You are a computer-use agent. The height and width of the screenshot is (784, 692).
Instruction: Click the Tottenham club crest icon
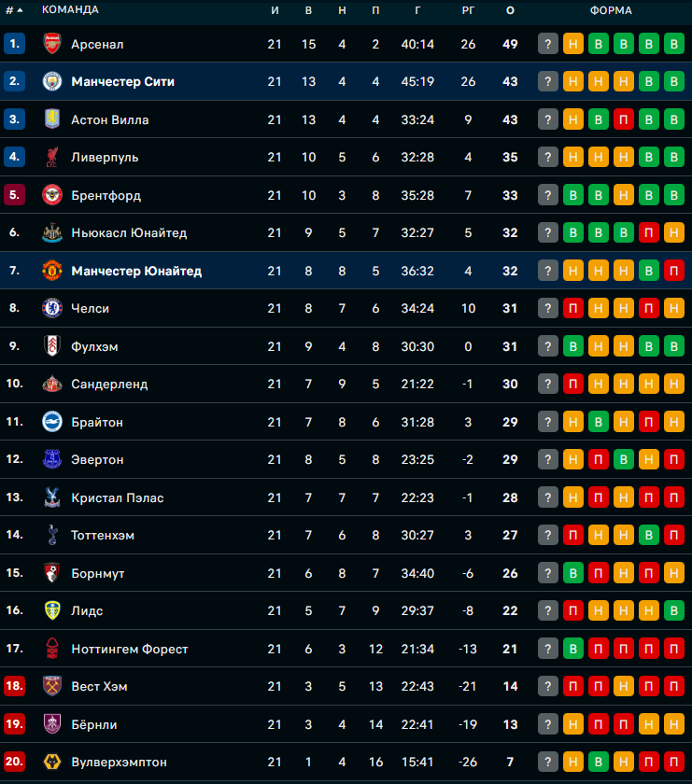click(52, 535)
